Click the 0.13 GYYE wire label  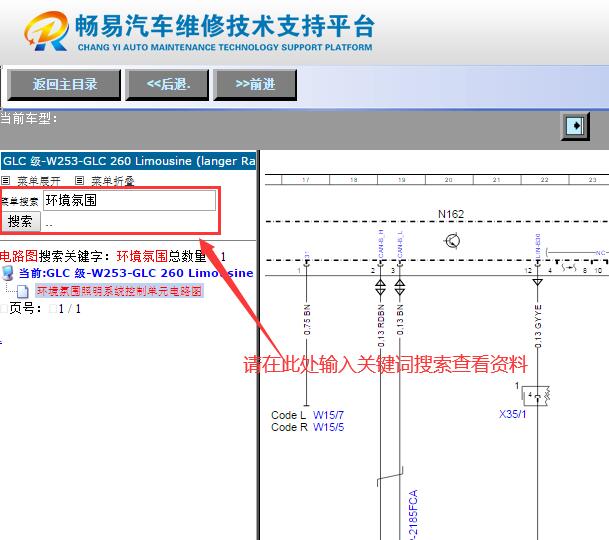coord(538,326)
